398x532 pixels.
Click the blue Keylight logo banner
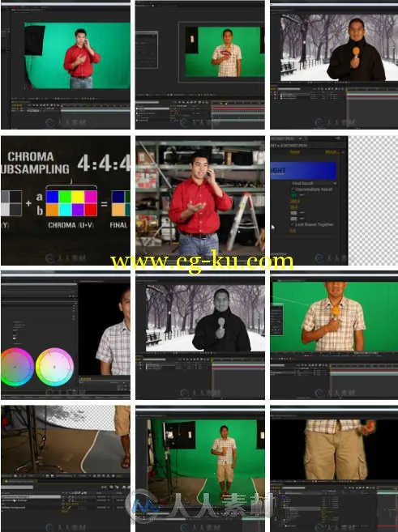(x=303, y=170)
